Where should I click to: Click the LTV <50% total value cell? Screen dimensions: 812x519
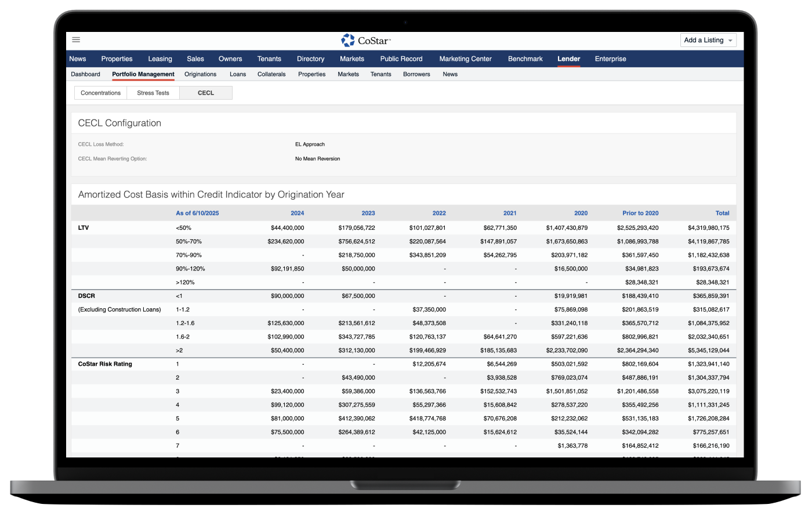click(708, 228)
